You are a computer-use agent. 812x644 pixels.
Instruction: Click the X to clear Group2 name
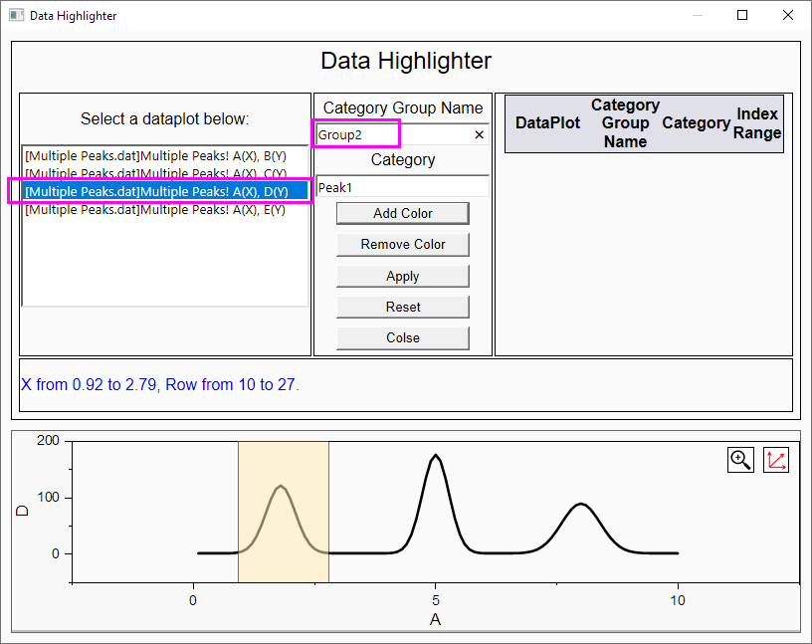(x=479, y=134)
